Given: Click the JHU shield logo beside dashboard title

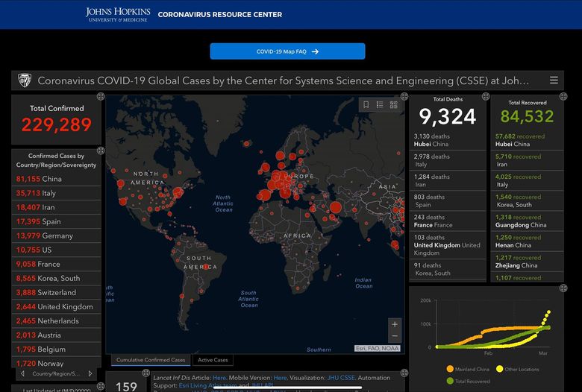Looking at the screenshot, I should [25, 80].
